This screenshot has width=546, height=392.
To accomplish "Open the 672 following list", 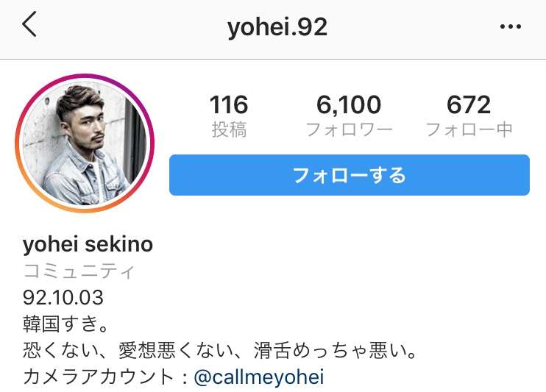I will click(x=469, y=104).
